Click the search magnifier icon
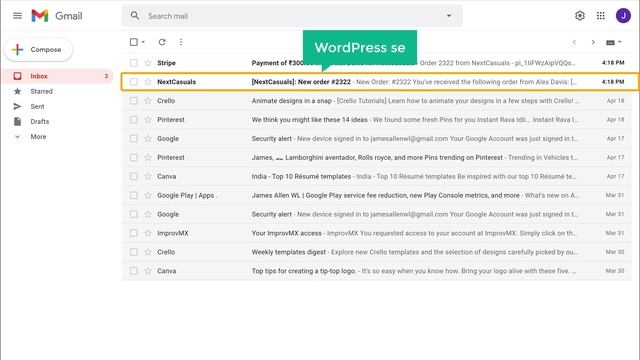Viewport: 640px width, 360px height. pos(135,16)
